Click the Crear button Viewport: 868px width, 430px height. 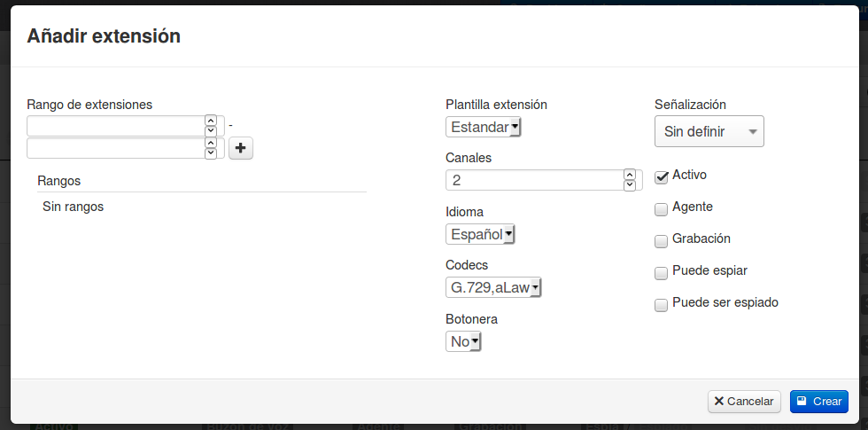(x=818, y=402)
